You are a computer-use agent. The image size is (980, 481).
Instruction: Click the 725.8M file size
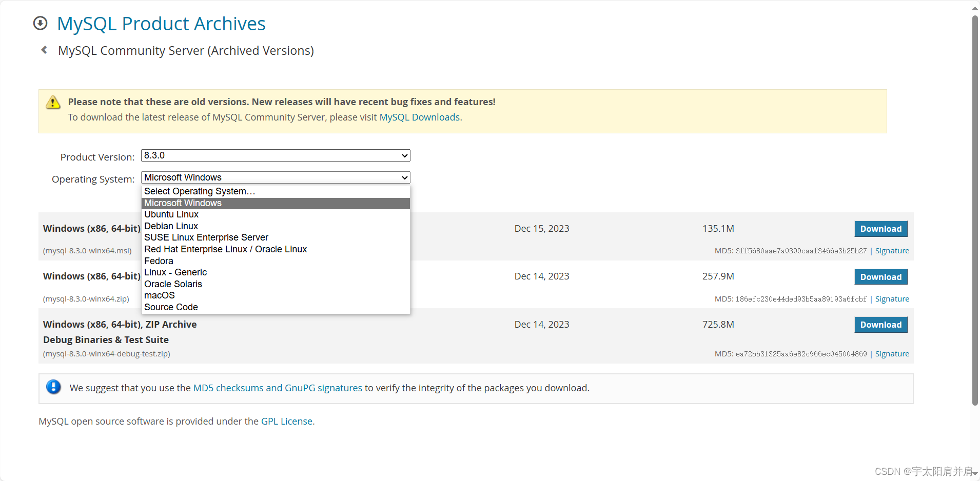click(x=718, y=325)
